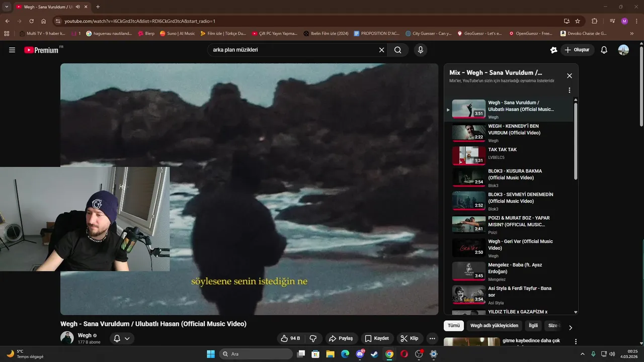Mute tab via speaker icon on tab
Image resolution: width=644 pixels, height=362 pixels.
click(x=78, y=7)
